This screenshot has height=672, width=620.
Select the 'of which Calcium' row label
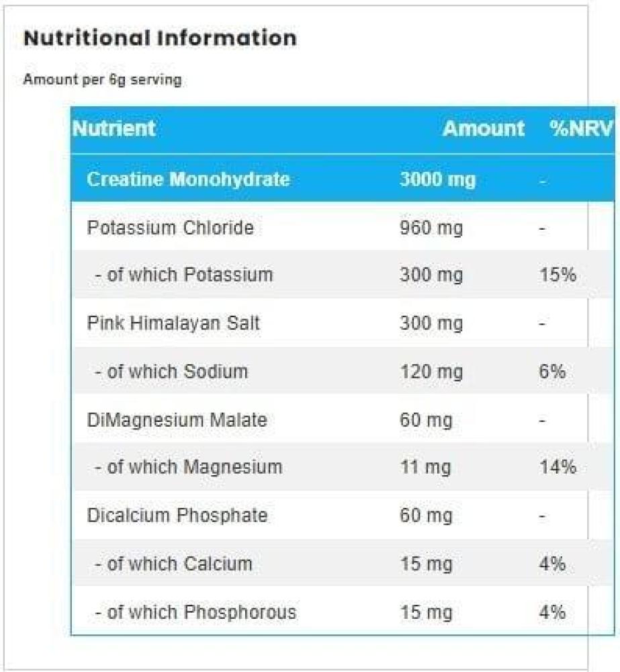click(173, 564)
